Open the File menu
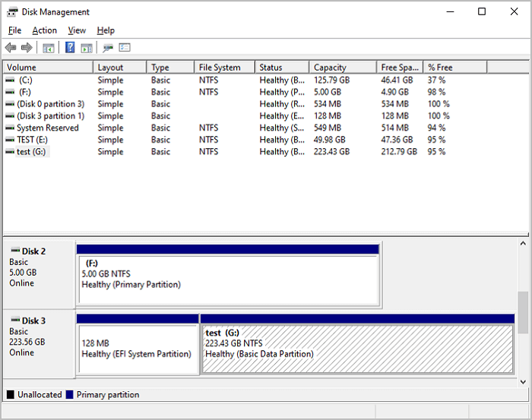 tap(14, 30)
